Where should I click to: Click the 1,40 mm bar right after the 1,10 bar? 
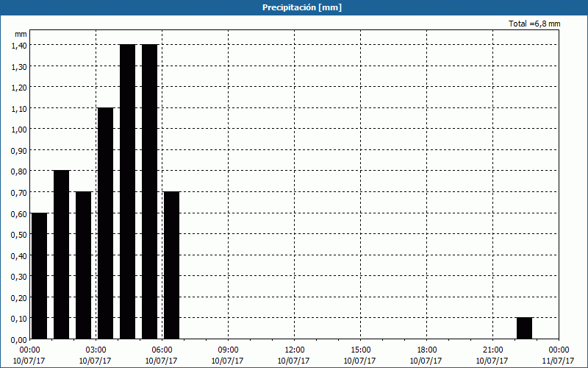point(127,191)
